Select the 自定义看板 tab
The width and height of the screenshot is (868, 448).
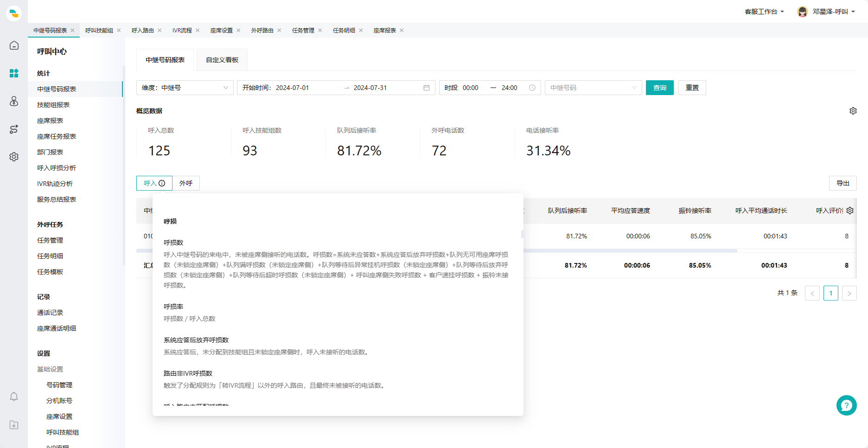click(x=222, y=60)
